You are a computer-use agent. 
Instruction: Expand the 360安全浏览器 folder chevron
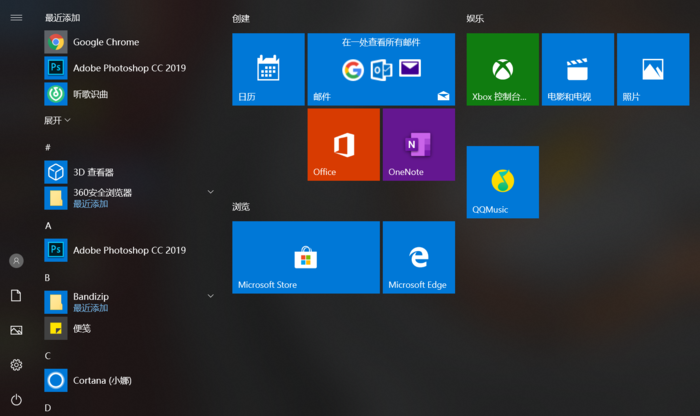(210, 192)
